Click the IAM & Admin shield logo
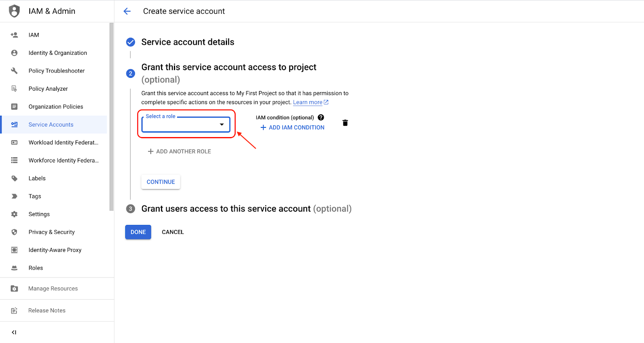 pos(14,11)
